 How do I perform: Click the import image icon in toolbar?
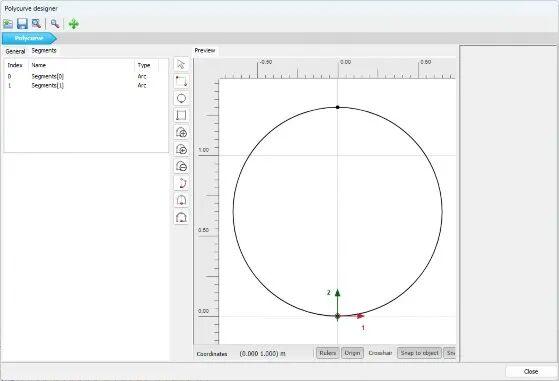8,24
